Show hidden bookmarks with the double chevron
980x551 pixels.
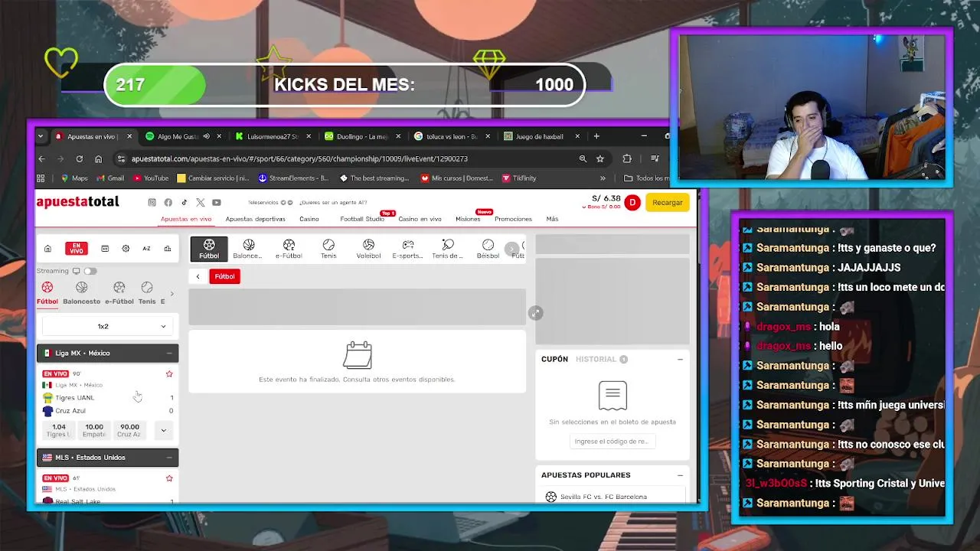pyautogui.click(x=603, y=178)
